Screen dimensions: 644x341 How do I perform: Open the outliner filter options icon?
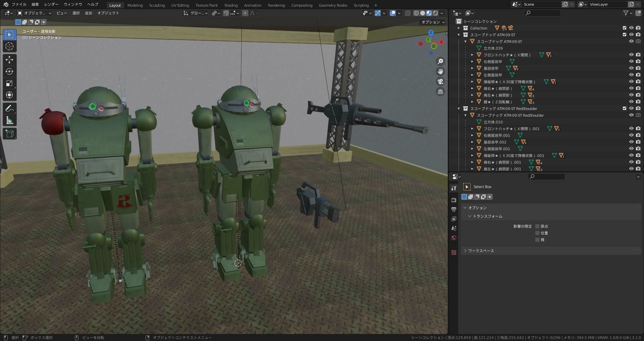[x=626, y=13]
